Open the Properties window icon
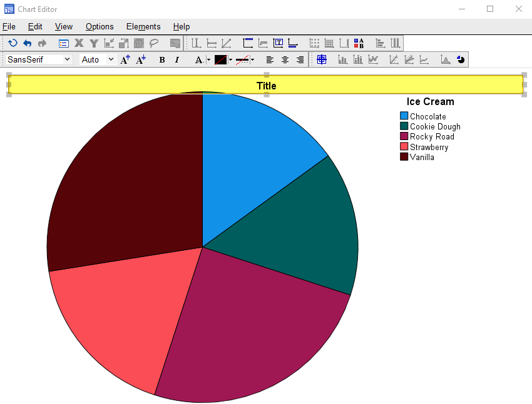Screen dimensions: 532x404 pyautogui.click(x=63, y=43)
